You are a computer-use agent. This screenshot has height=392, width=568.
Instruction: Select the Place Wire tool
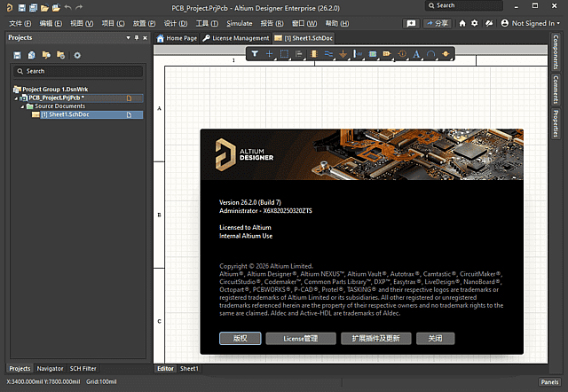pos(328,54)
